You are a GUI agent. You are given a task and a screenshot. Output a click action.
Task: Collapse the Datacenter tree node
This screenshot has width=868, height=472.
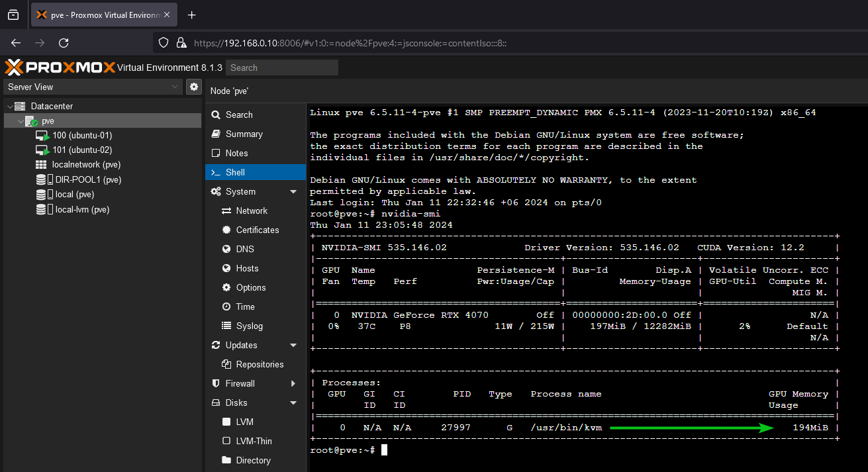click(x=9, y=106)
